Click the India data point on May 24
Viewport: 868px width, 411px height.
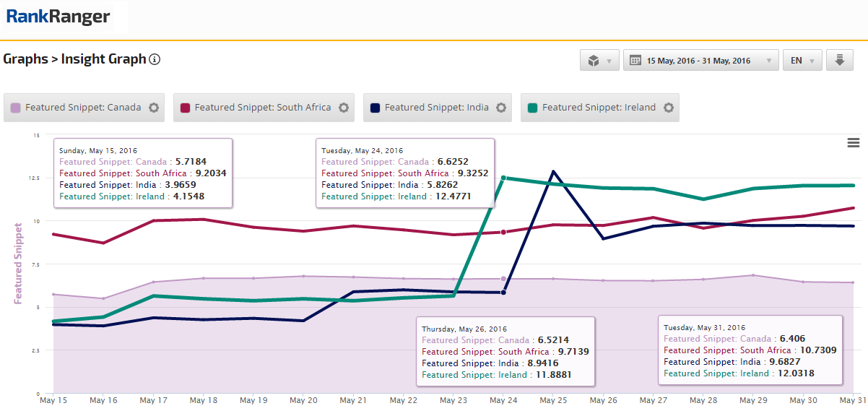tap(503, 293)
